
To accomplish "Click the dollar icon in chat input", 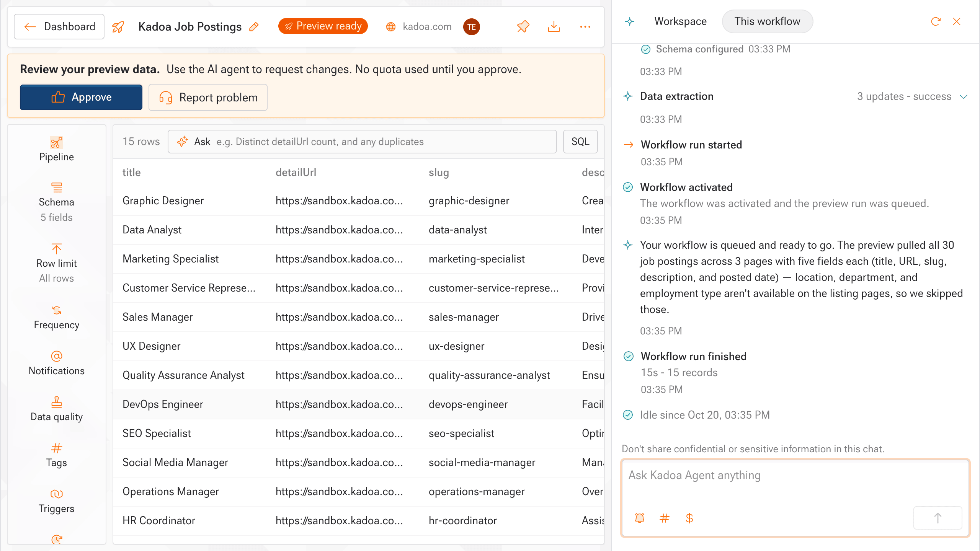I will click(x=689, y=518).
